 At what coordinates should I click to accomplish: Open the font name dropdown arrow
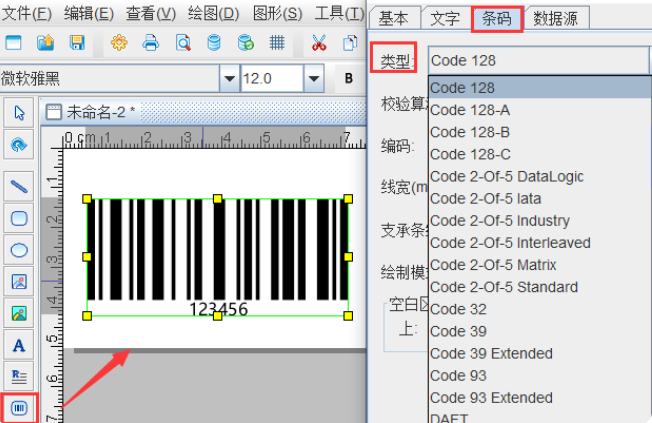pyautogui.click(x=230, y=78)
